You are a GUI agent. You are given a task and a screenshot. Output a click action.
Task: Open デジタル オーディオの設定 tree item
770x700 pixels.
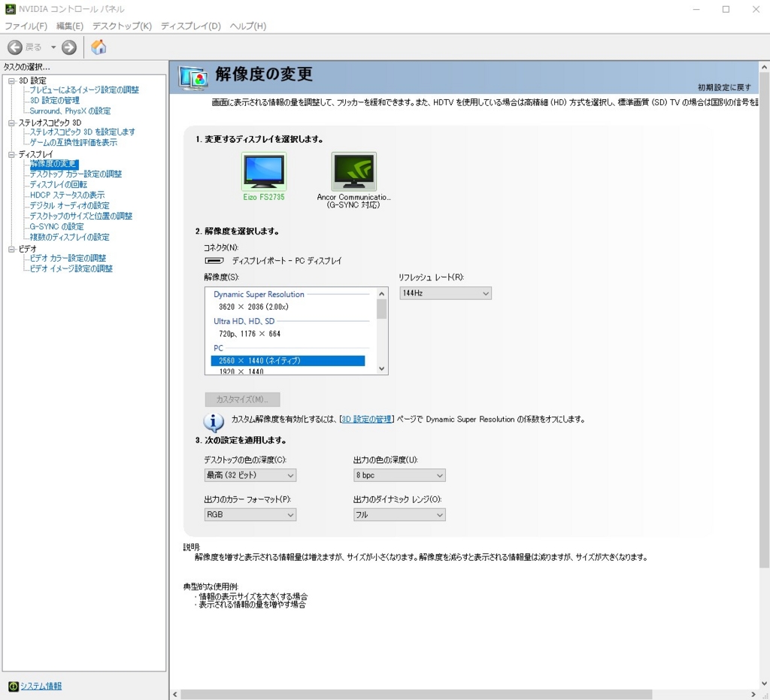[x=69, y=206]
